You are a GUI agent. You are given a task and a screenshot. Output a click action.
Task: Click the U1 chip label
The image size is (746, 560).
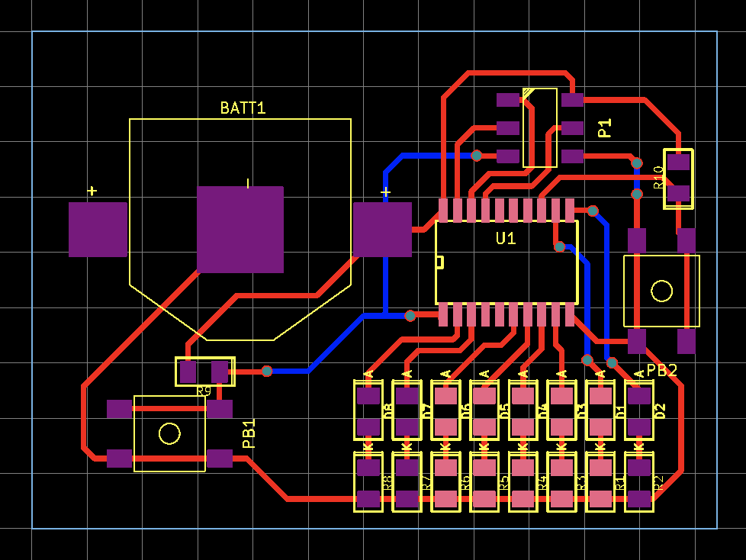[506, 239]
